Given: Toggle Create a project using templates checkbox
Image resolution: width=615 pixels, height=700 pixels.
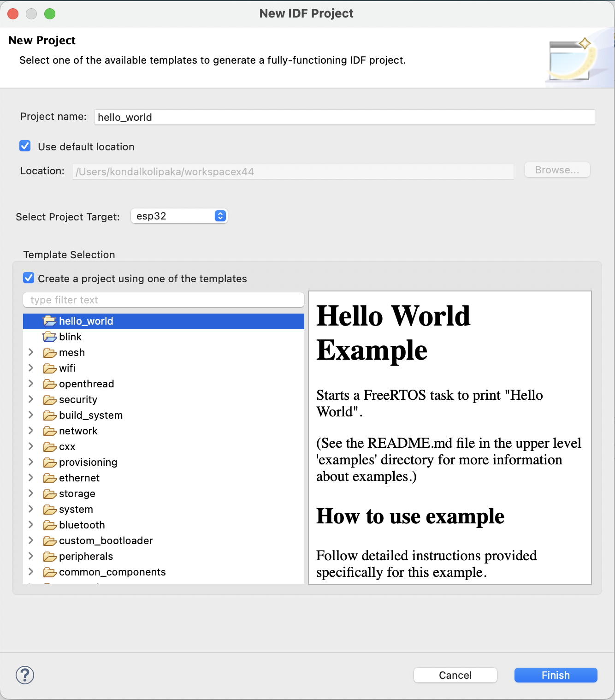Looking at the screenshot, I should pos(29,278).
